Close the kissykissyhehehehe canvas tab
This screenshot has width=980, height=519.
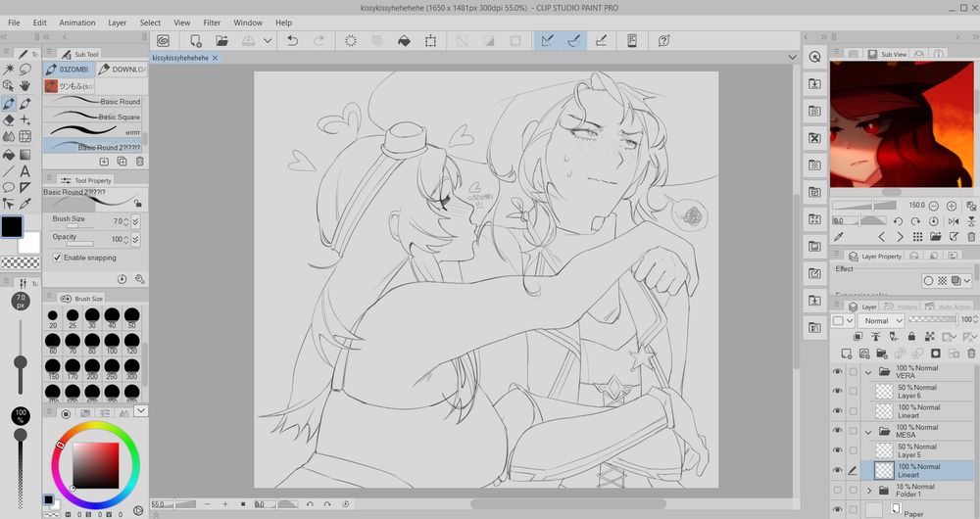tap(215, 58)
